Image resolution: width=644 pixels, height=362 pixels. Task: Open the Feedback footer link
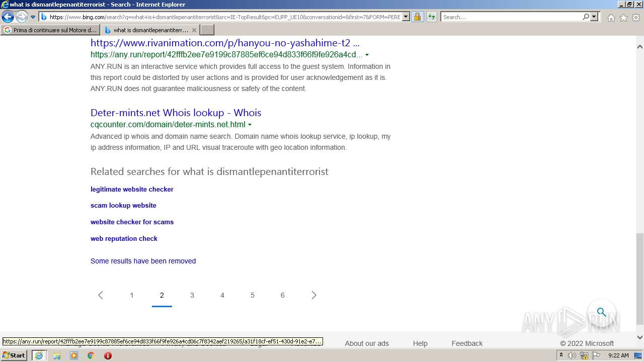tap(467, 343)
